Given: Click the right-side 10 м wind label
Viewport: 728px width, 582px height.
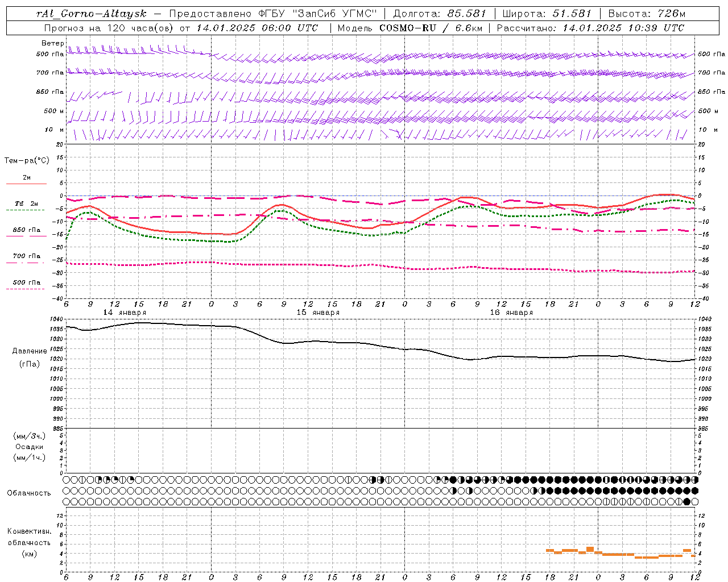Looking at the screenshot, I should coord(708,130).
